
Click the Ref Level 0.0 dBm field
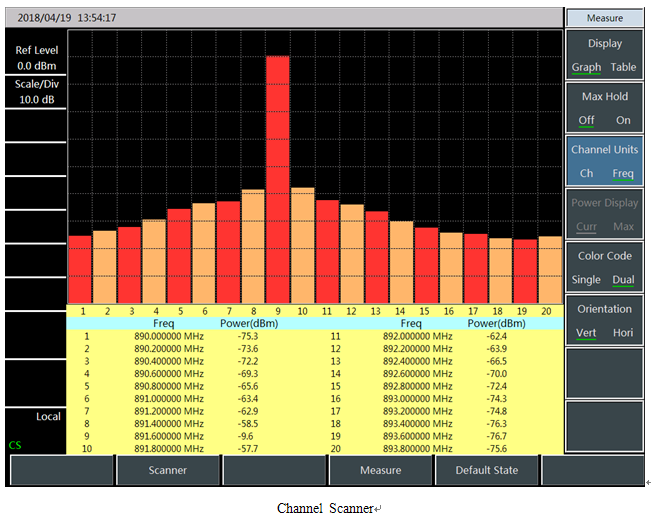[35, 58]
